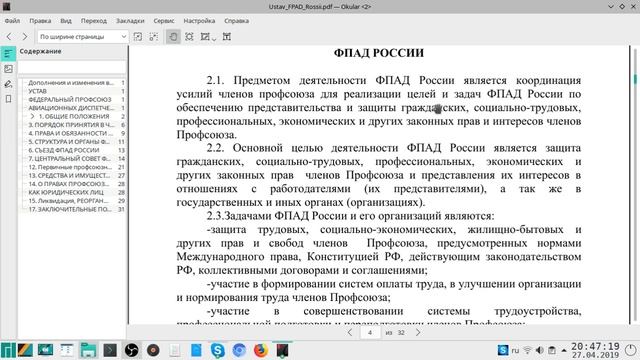Image resolution: width=640 pixels, height=360 pixels.
Task: Switch to OBS Studio in the taskbar
Action: point(131,350)
